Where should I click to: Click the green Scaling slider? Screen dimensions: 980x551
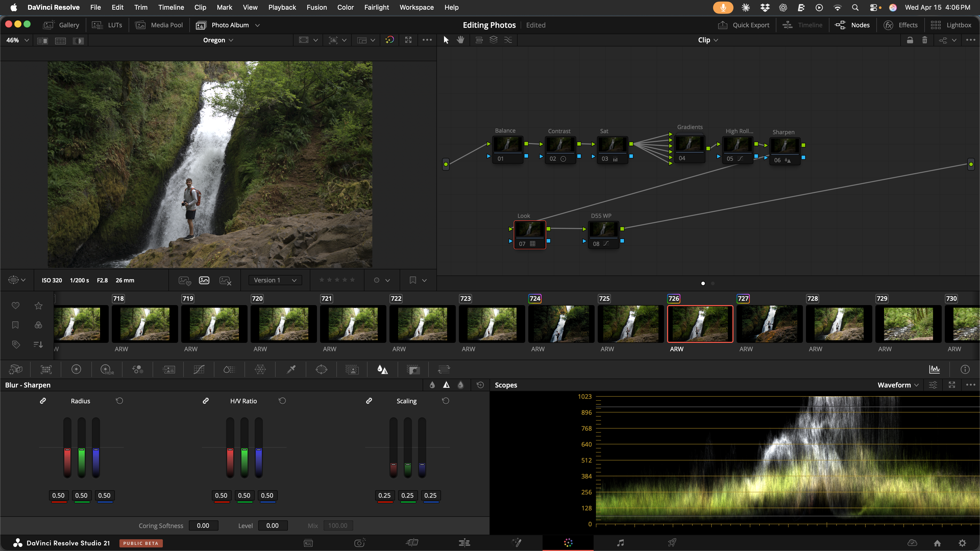pyautogui.click(x=408, y=448)
